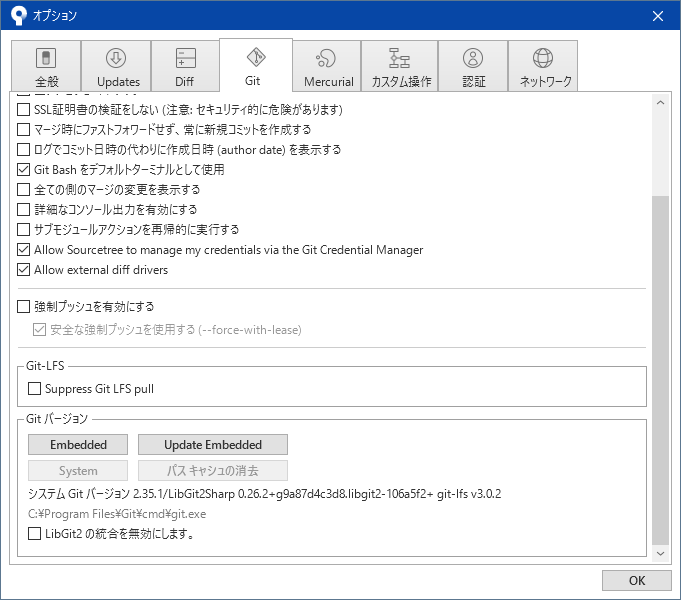
Task: Click the git.exe path text
Action: tap(117, 514)
